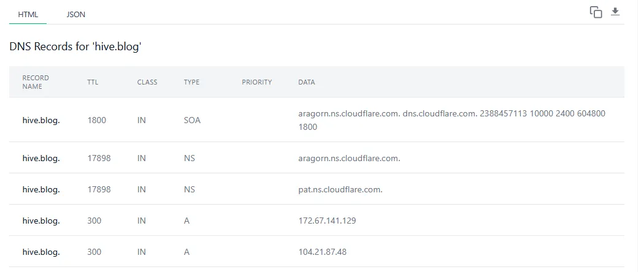Copy the DNS results to clipboard

pyautogui.click(x=596, y=12)
